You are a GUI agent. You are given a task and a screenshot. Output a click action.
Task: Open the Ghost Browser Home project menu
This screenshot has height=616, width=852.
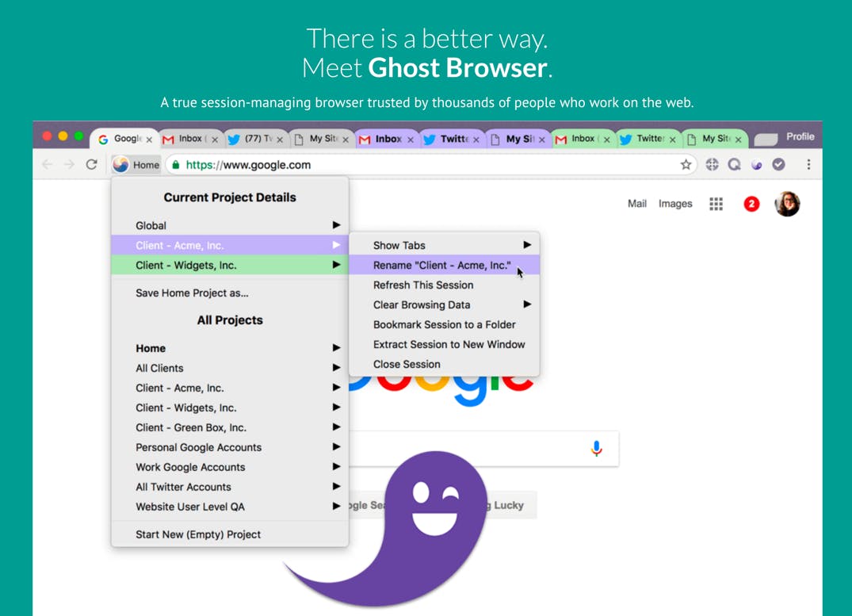point(136,164)
